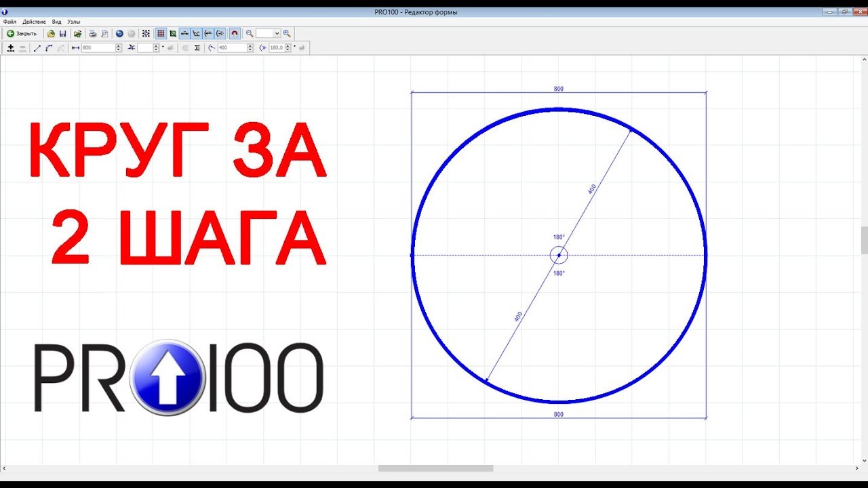Open the zoom level dropdown

point(277,33)
